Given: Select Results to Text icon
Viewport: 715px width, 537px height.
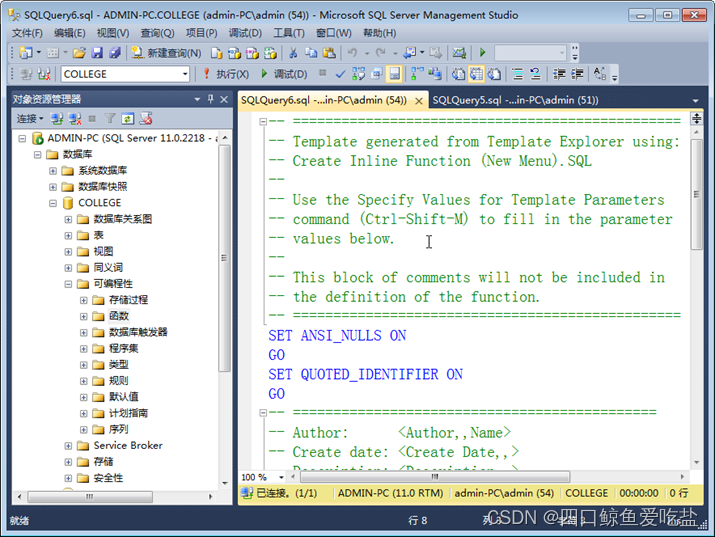Looking at the screenshot, I should (458, 74).
